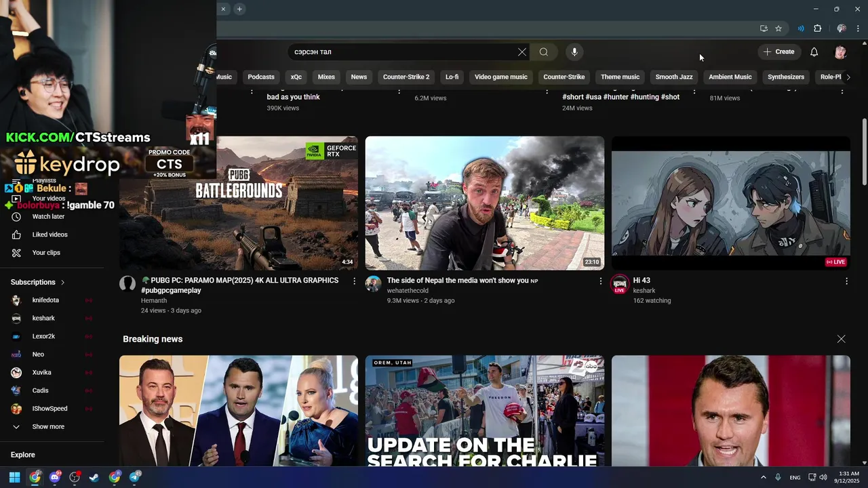868x488 pixels.
Task: Open the YouTube account avatar menu
Action: [x=840, y=52]
